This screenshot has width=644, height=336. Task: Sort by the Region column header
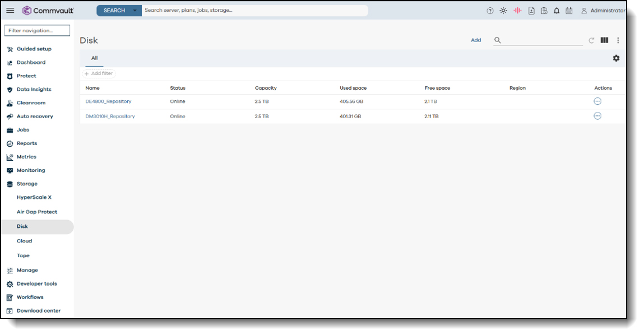pyautogui.click(x=517, y=88)
